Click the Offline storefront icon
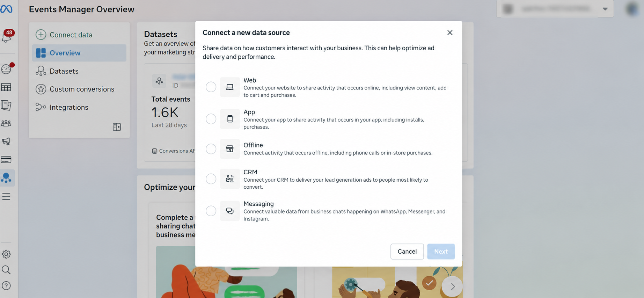The width and height of the screenshot is (644, 298). point(230,149)
